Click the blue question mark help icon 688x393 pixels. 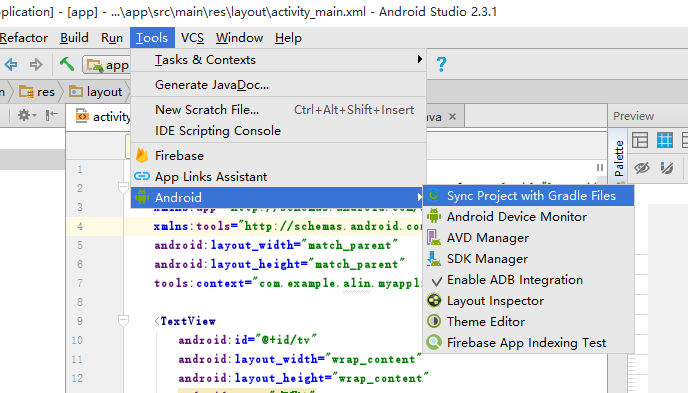coord(441,64)
